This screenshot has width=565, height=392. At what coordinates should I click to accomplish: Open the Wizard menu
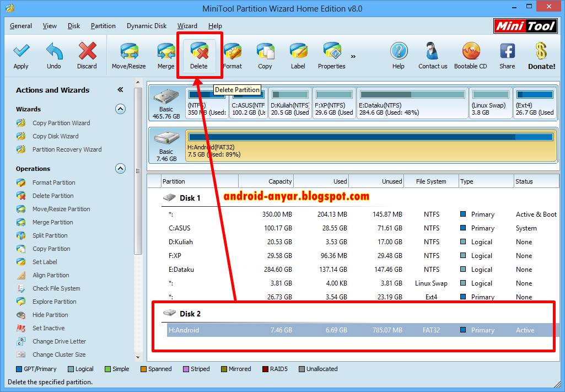[187, 26]
